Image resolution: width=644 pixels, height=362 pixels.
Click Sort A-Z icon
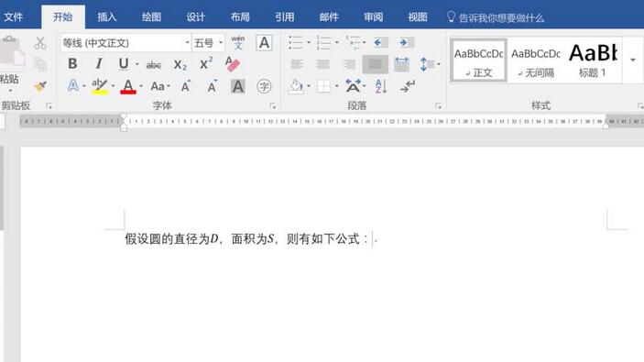pos(381,86)
